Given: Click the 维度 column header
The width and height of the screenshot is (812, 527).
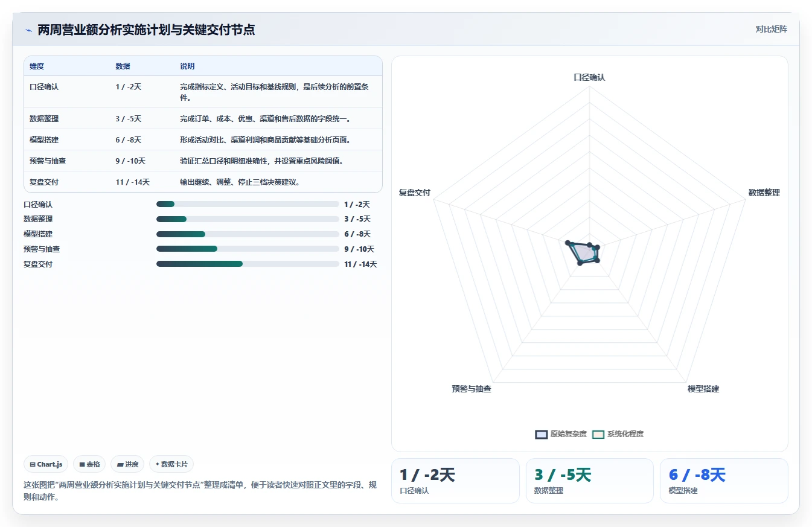Looking at the screenshot, I should (37, 66).
